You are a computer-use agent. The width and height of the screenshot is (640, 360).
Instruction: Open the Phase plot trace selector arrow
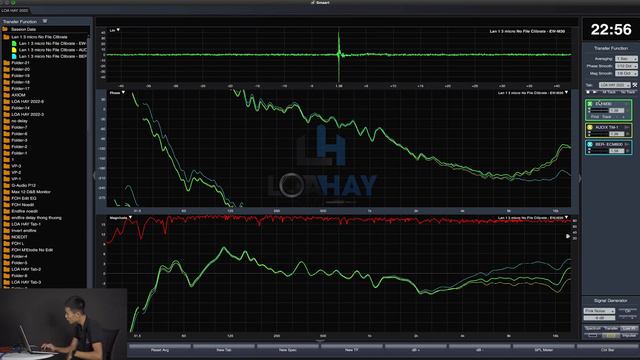point(567,93)
